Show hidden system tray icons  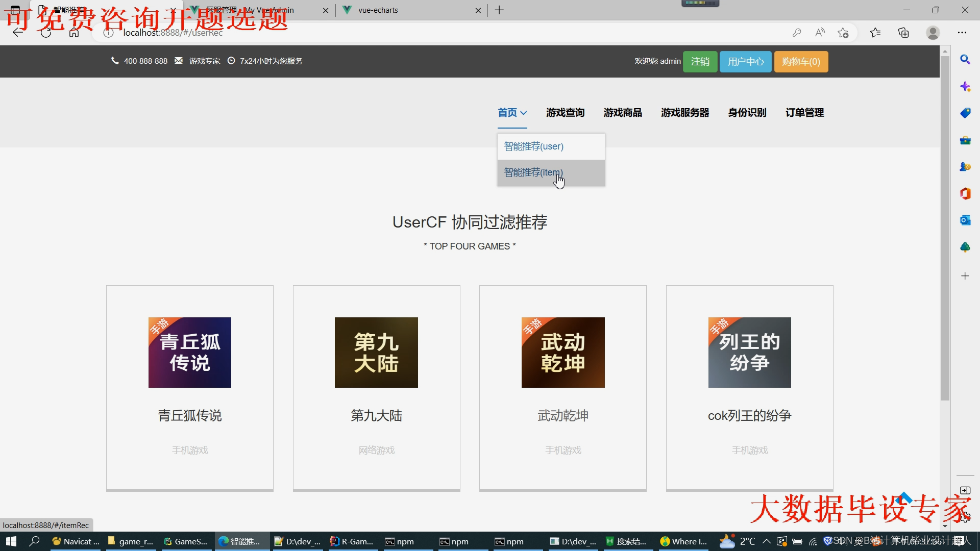pyautogui.click(x=766, y=541)
